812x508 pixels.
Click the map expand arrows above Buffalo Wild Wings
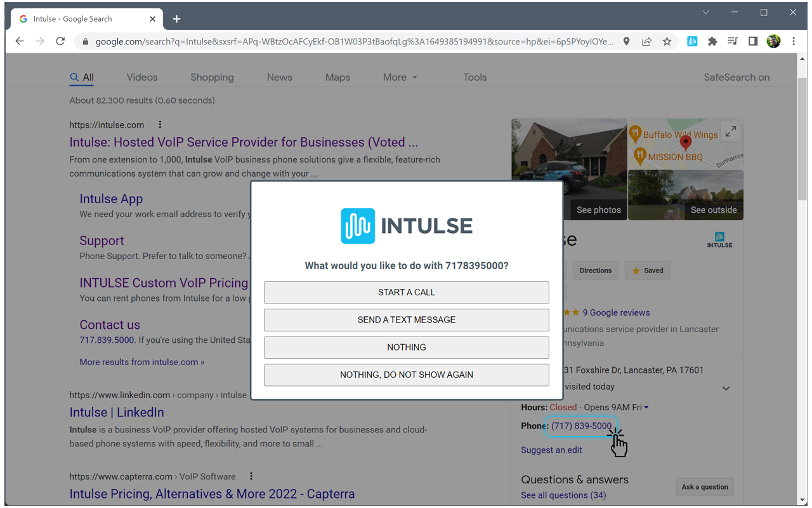tap(731, 131)
